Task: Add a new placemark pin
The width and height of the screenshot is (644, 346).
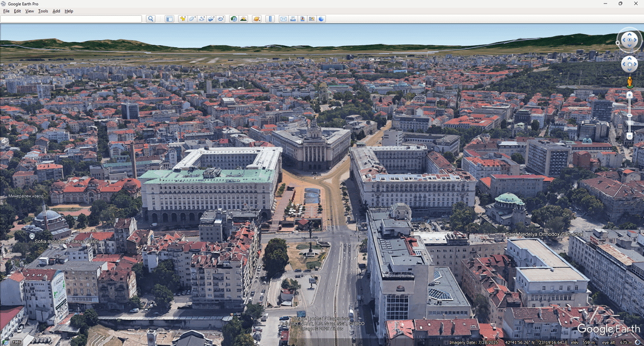Action: click(183, 19)
